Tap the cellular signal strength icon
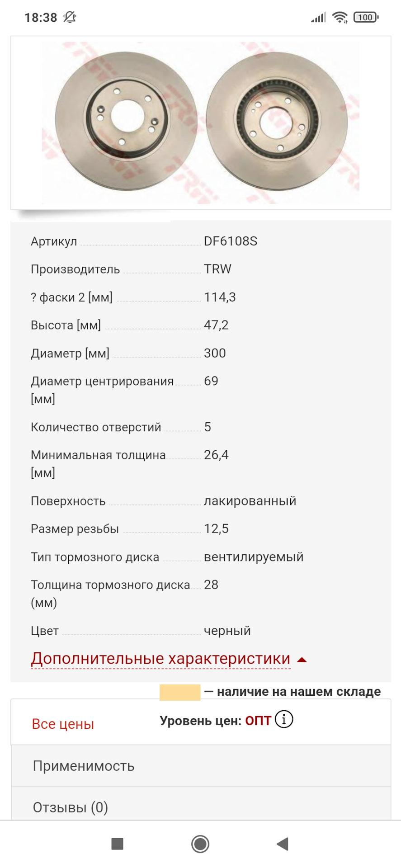 (318, 18)
